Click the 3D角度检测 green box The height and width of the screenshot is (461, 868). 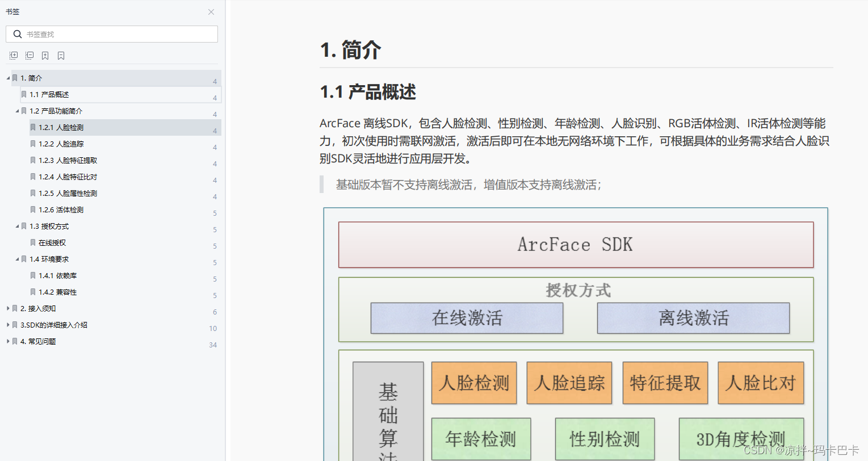point(741,439)
